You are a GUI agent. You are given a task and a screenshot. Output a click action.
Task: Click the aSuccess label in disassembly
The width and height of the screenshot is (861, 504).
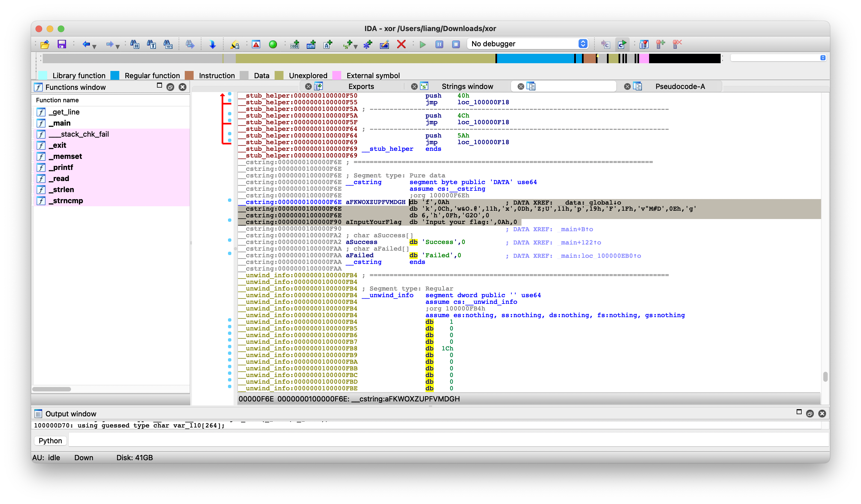pyautogui.click(x=361, y=242)
